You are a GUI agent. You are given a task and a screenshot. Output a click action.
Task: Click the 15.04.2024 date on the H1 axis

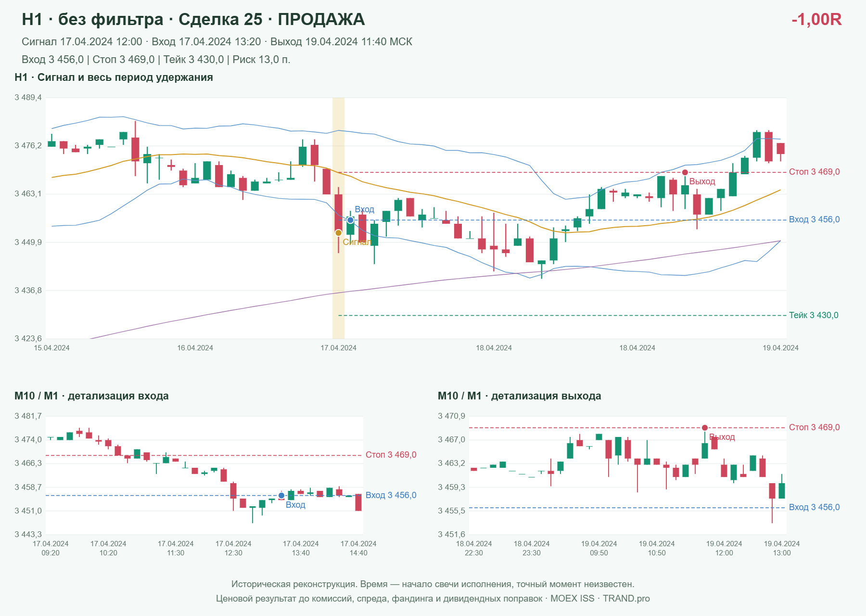tap(51, 348)
